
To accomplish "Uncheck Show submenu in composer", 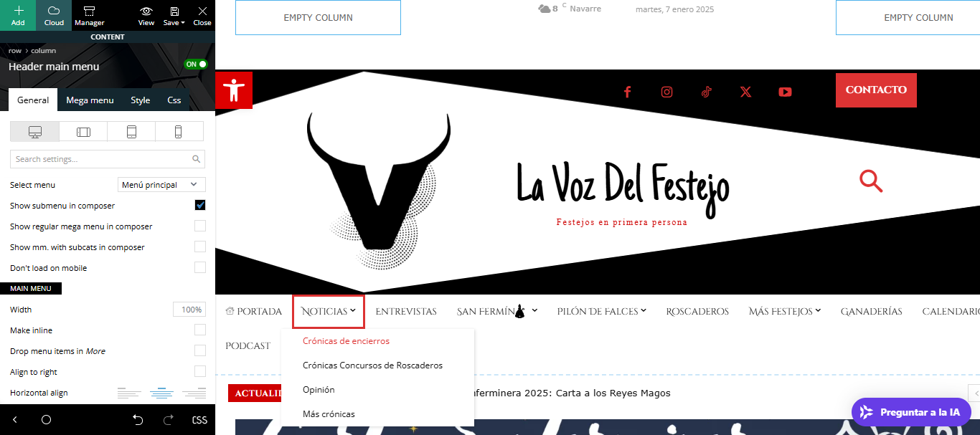I will pos(200,206).
